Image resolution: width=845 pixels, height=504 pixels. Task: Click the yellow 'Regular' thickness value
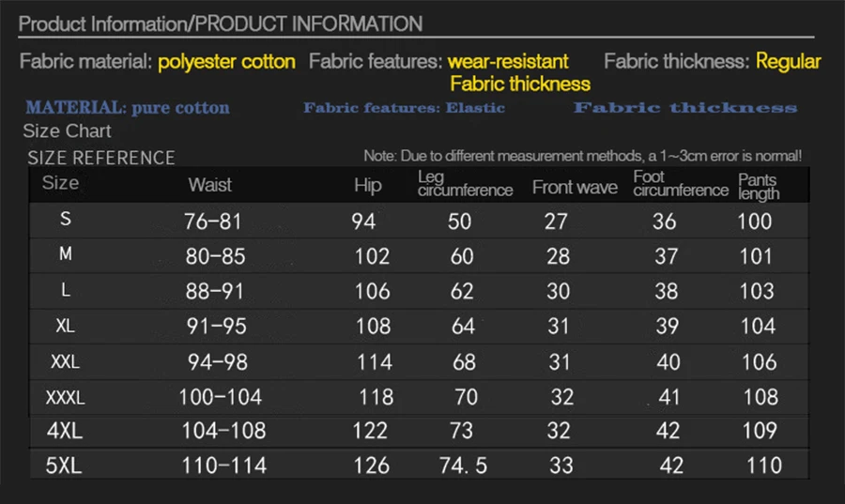[789, 62]
